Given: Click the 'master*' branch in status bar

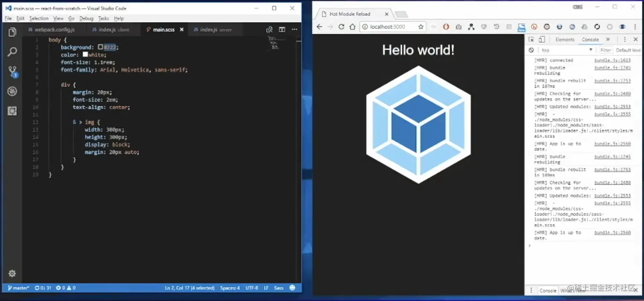Looking at the screenshot, I should click(18, 288).
